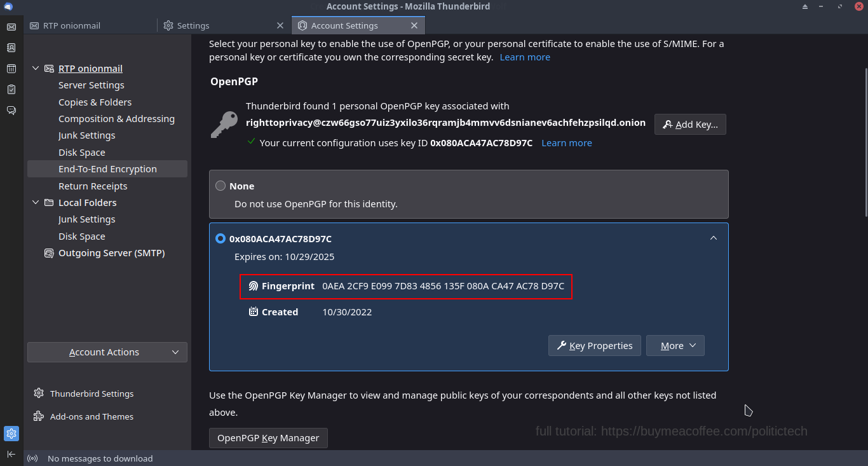Screen dimensions: 868x466
Task: Open Composition & Addressing settings
Action: (x=116, y=119)
